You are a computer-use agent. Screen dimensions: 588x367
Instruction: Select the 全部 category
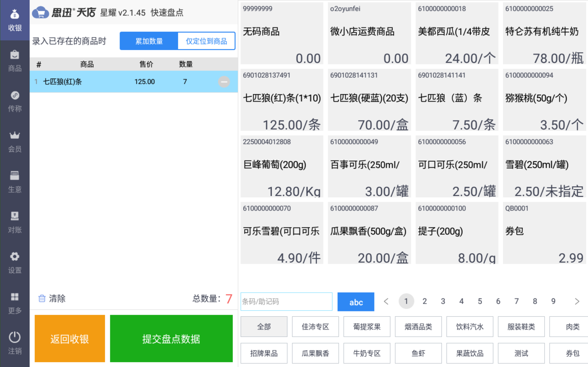[264, 327]
